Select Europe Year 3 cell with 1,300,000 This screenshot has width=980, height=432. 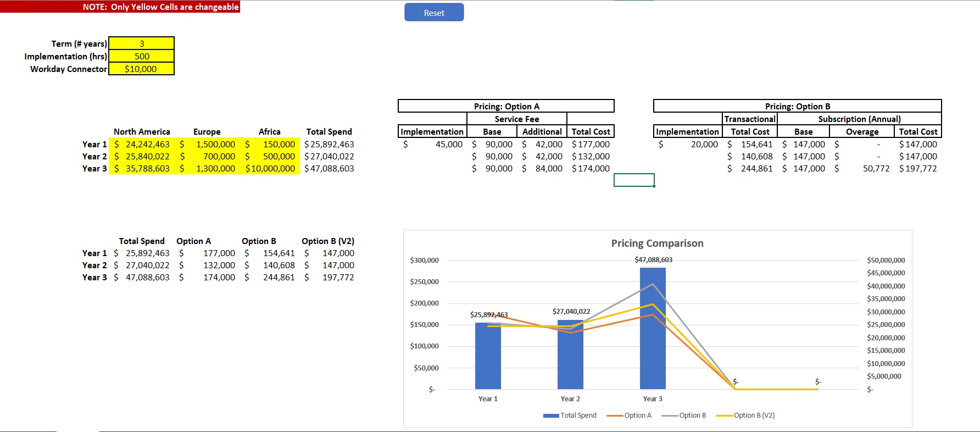207,168
